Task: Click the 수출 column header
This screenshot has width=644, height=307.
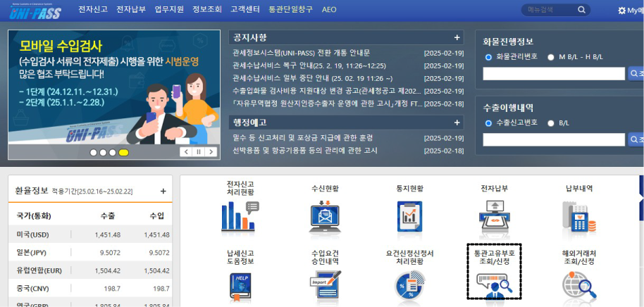Action: pyautogui.click(x=108, y=216)
